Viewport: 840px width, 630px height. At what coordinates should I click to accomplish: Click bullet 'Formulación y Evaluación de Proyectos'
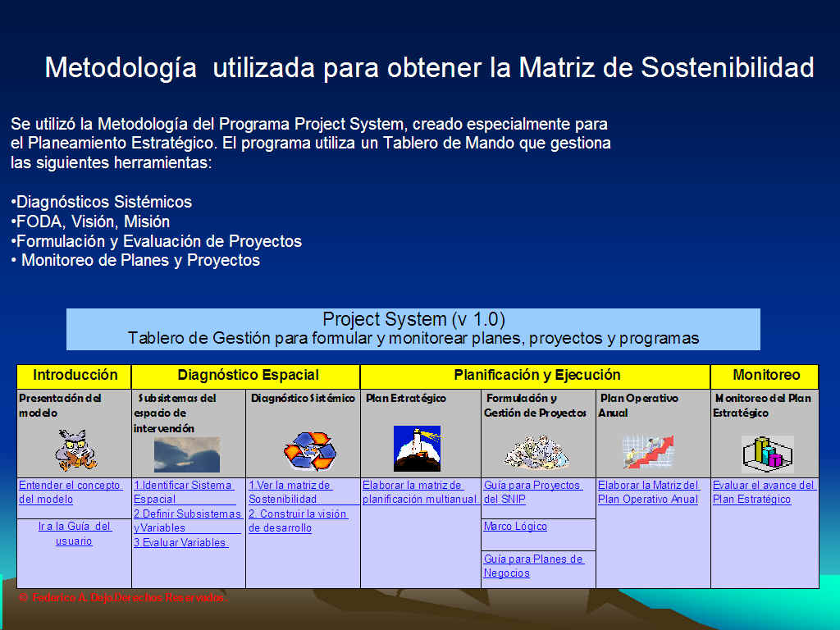tap(157, 242)
